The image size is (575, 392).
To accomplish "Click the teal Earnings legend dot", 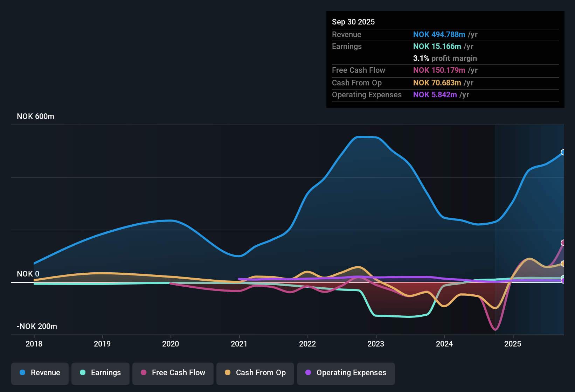I will [83, 373].
